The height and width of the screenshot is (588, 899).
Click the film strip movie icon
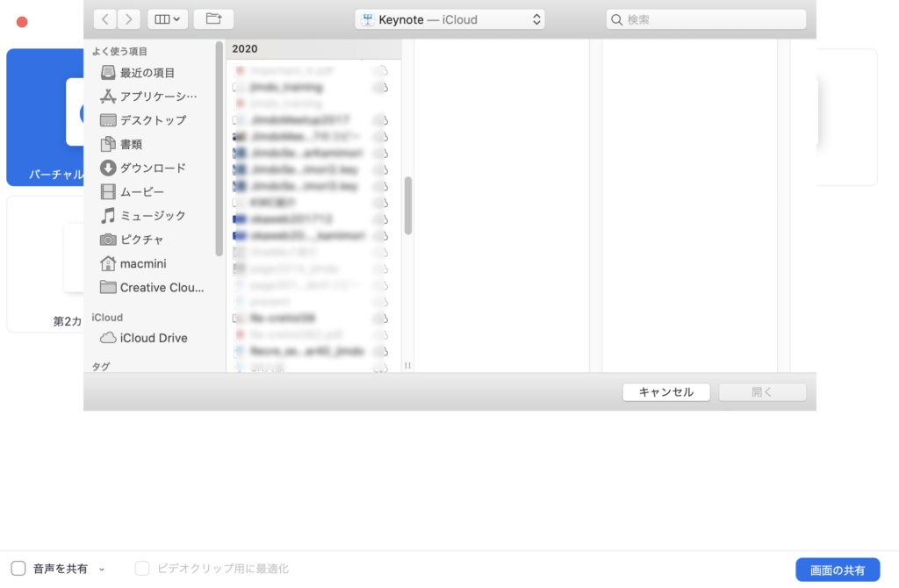[108, 192]
